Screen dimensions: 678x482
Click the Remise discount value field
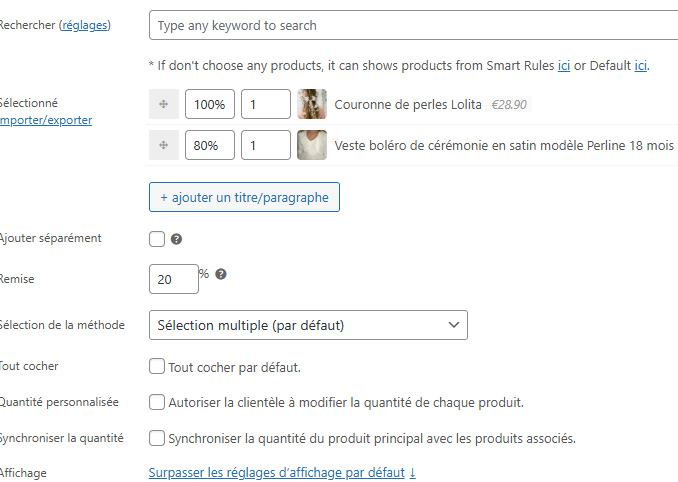[173, 279]
